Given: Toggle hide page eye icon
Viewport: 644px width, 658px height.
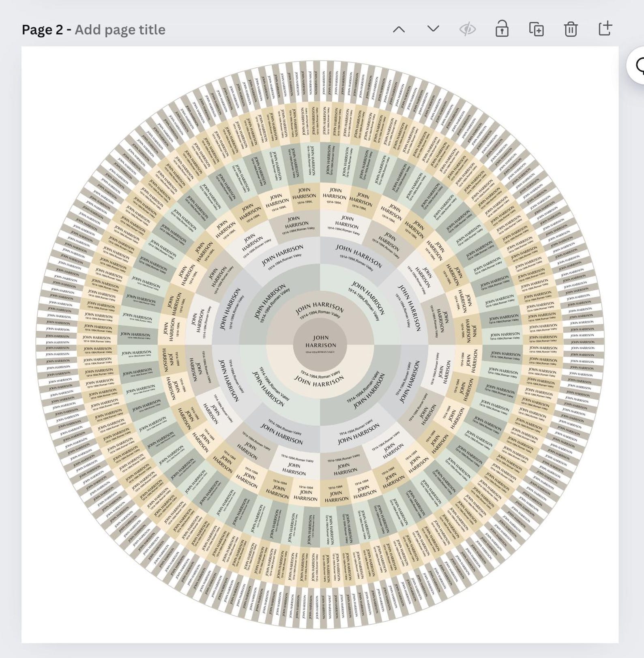Looking at the screenshot, I should 467,29.
